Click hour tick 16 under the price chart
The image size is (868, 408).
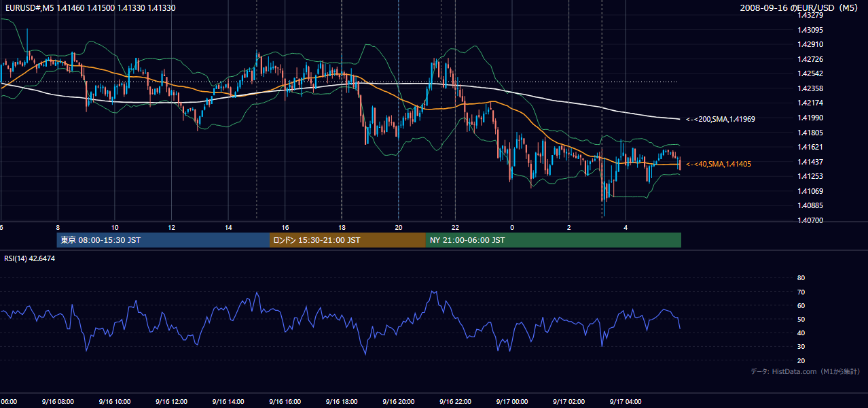pyautogui.click(x=285, y=228)
